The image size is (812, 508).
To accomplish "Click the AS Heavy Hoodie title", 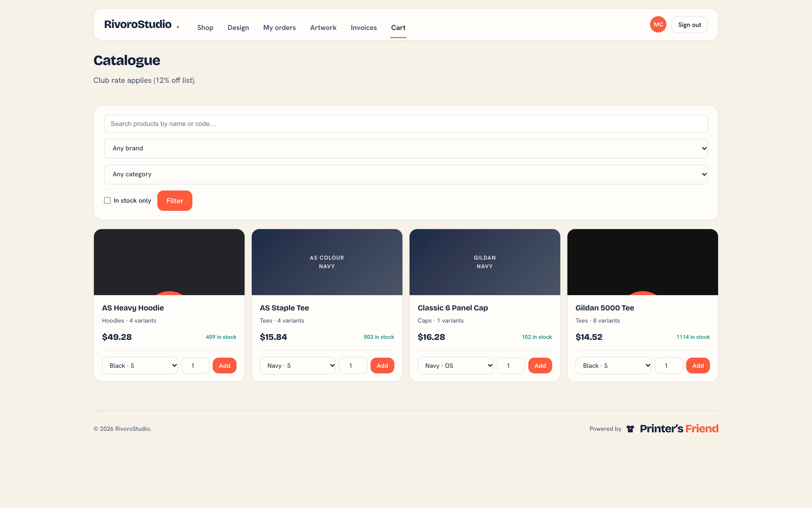I will pyautogui.click(x=133, y=308).
